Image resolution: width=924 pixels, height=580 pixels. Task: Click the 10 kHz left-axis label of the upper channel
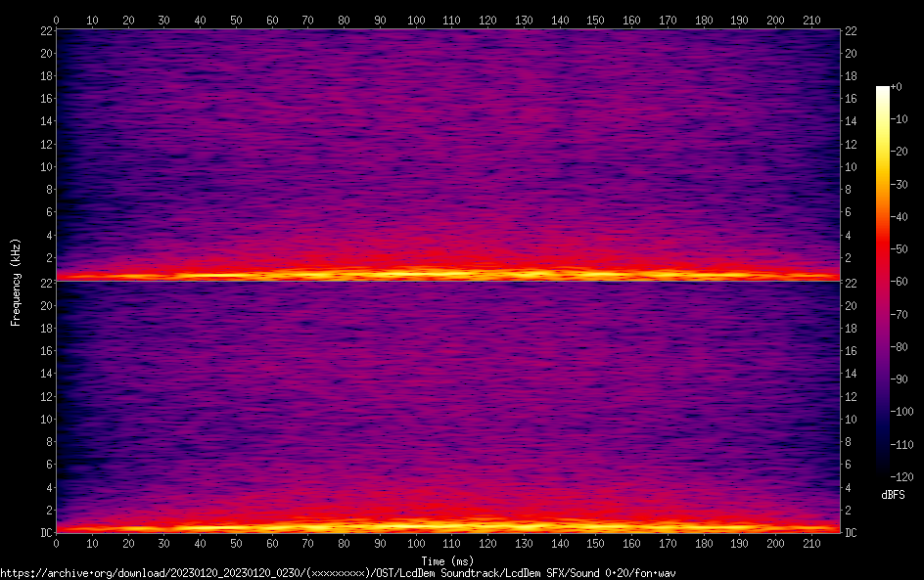coord(44,166)
